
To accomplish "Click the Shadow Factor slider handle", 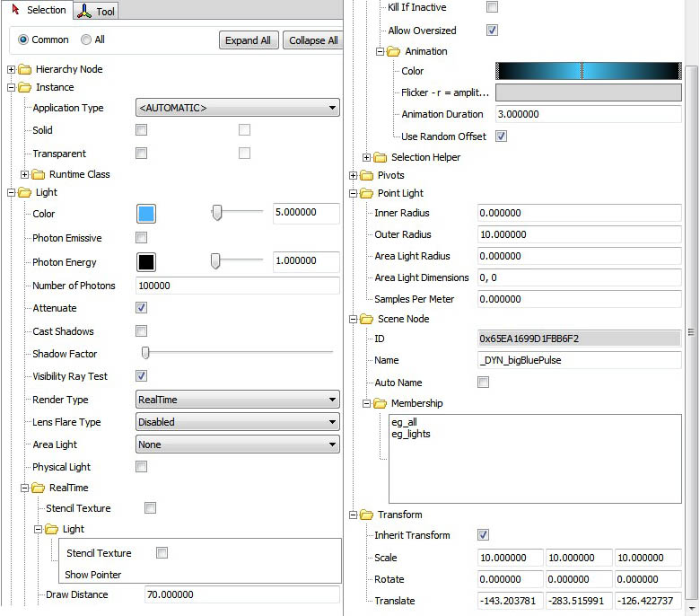I will point(145,353).
